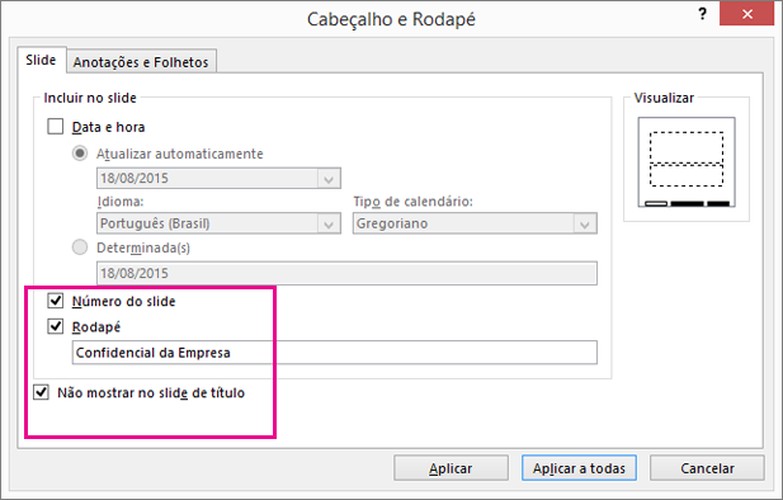Uncheck the Número do slide checkbox

tap(56, 301)
